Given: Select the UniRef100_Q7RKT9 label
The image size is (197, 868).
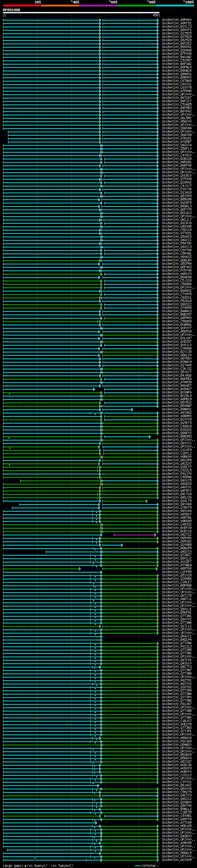Looking at the screenshot, I should (x=177, y=508).
